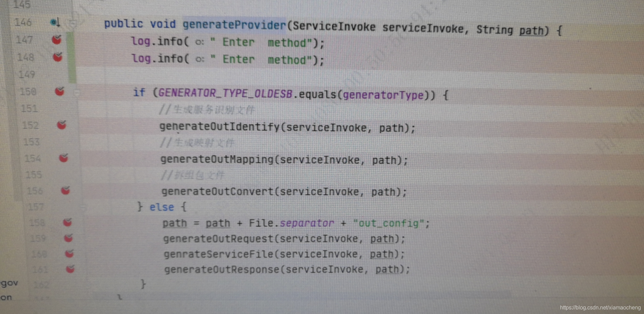Remove breakpoint at the if statement line 150
Screen dimensions: 644x314
[x=60, y=91]
